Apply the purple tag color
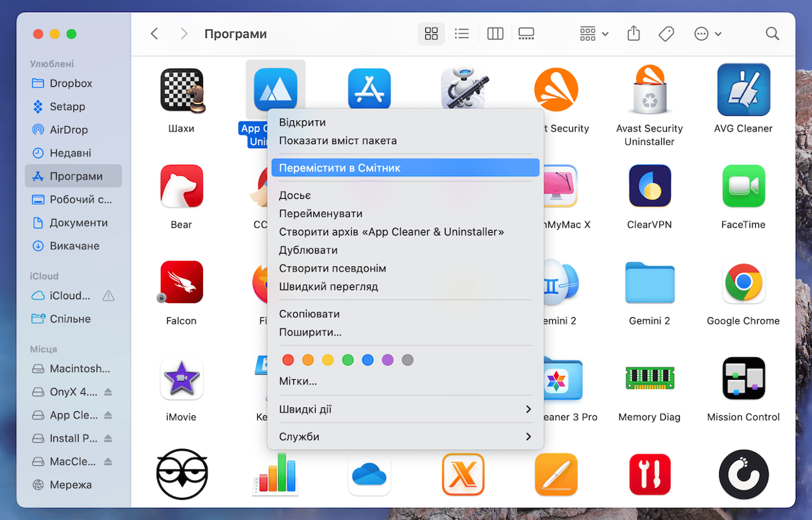Screen dimensions: 812x520 point(387,360)
